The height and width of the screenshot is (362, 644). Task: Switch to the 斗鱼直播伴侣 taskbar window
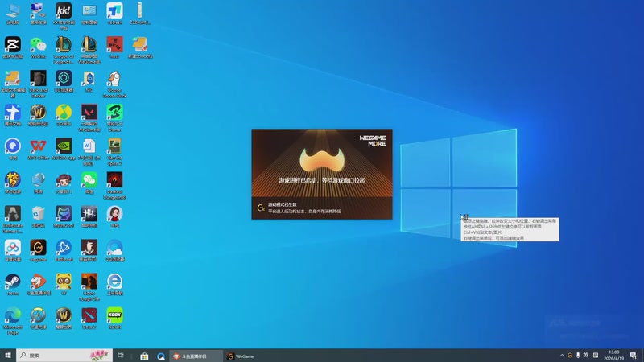click(x=196, y=356)
